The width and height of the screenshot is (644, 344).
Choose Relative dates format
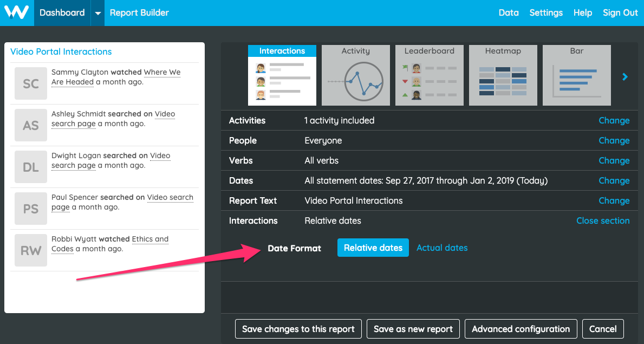tap(373, 248)
